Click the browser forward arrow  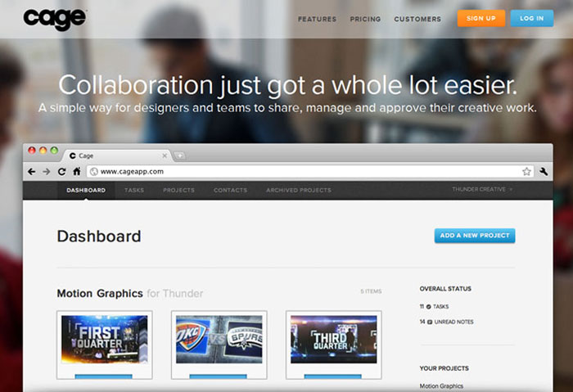47,172
